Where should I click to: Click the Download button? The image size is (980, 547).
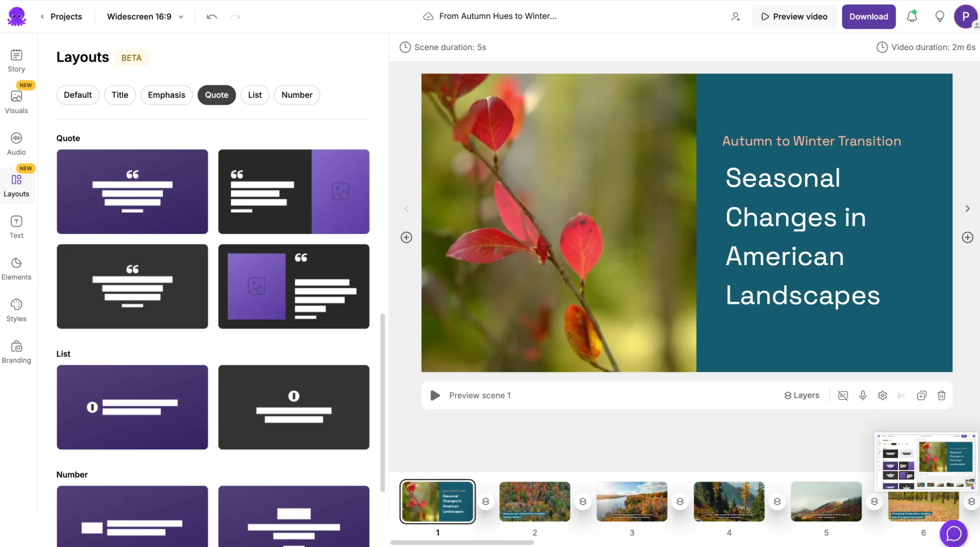pos(869,16)
